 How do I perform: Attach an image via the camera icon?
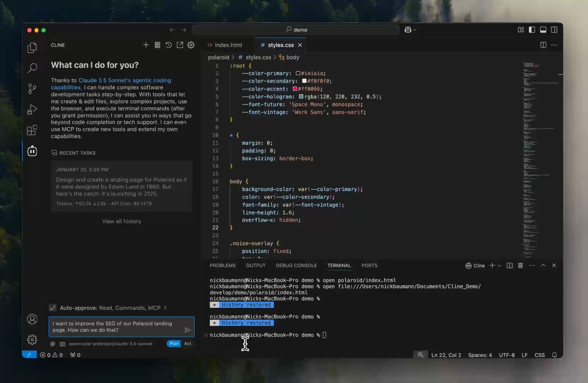[62, 344]
